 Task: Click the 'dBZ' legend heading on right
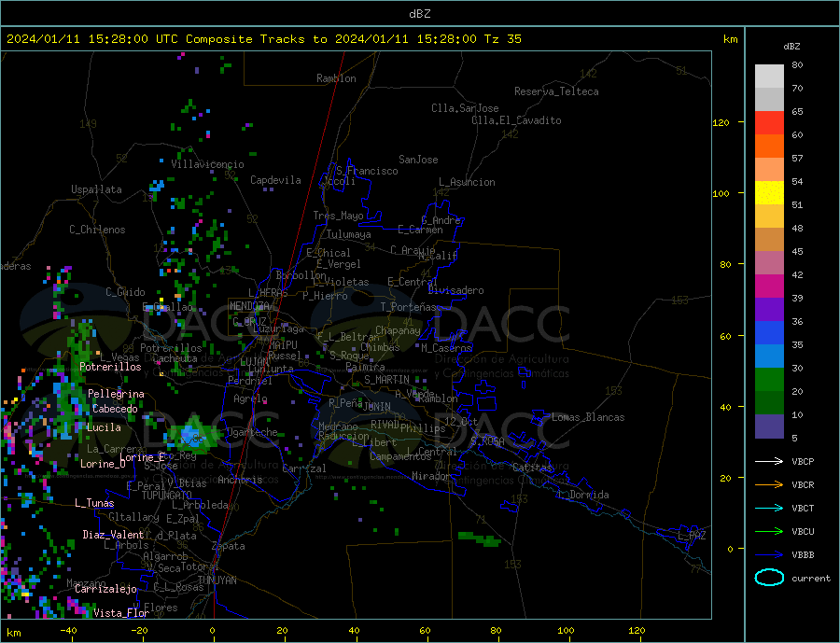click(791, 47)
